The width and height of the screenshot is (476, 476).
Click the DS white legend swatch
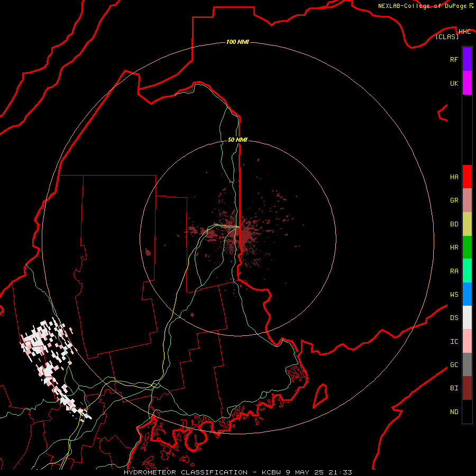point(467,317)
